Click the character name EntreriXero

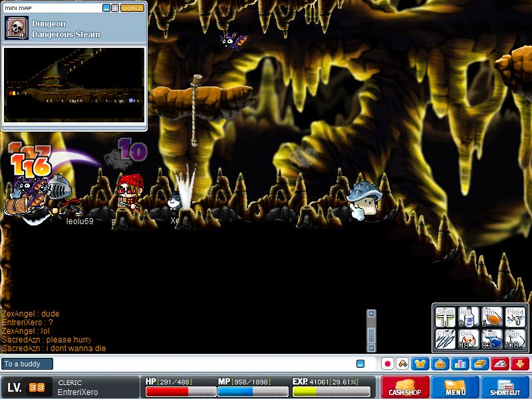(78, 392)
